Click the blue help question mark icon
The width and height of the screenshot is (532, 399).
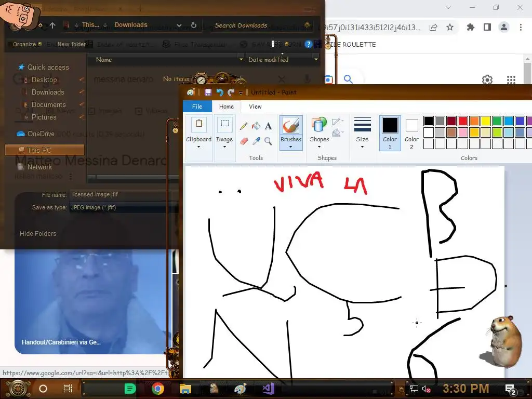[308, 44]
